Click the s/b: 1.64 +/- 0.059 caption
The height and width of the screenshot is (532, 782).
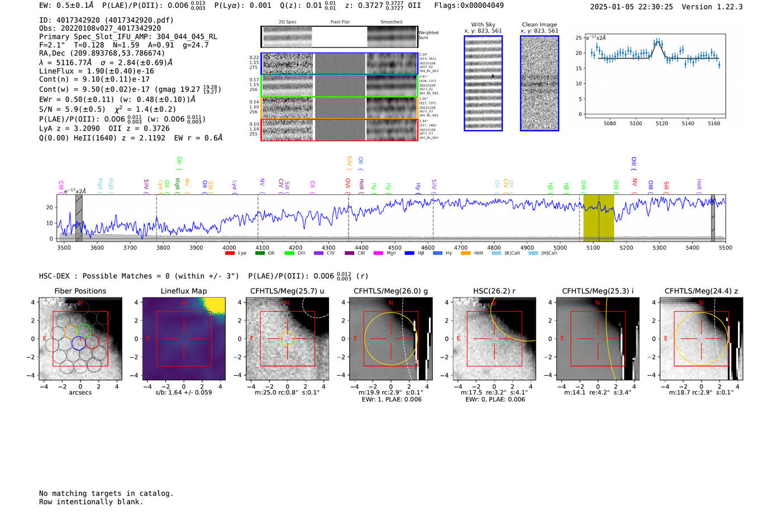pos(184,392)
